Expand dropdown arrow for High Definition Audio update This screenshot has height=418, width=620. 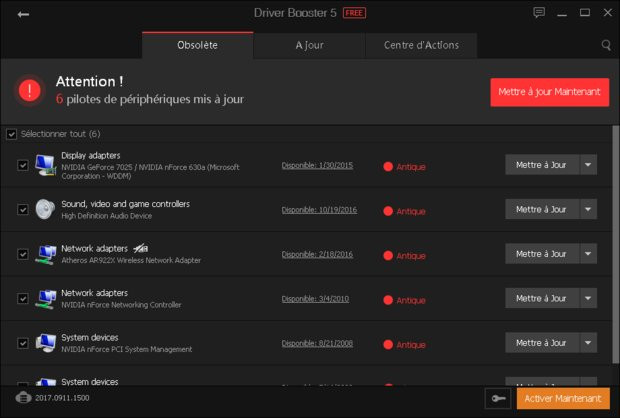(588, 209)
